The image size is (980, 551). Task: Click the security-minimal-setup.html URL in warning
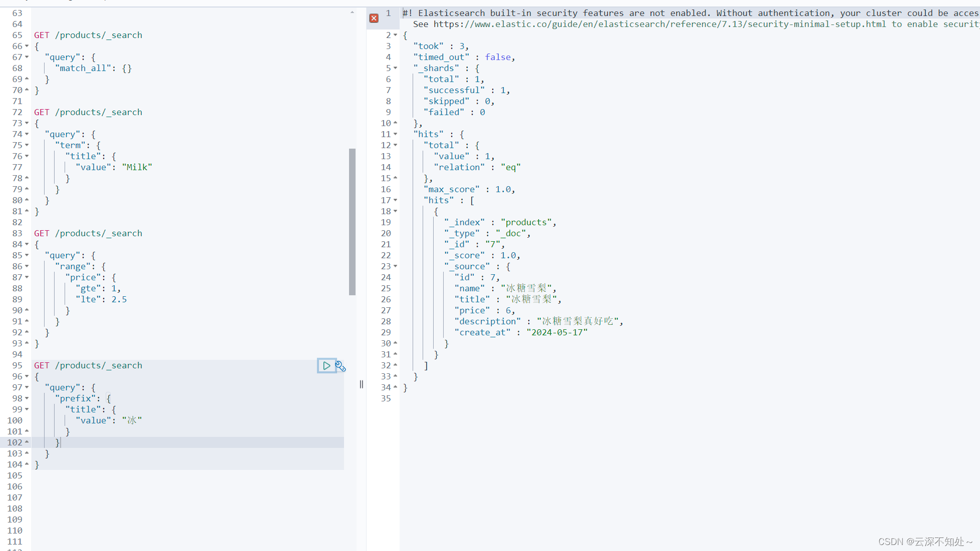coord(660,24)
